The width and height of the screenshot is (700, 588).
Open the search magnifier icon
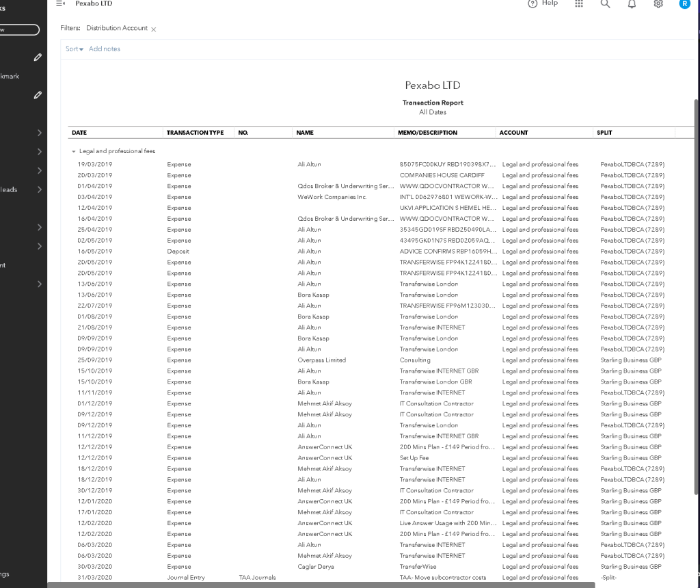(605, 3)
